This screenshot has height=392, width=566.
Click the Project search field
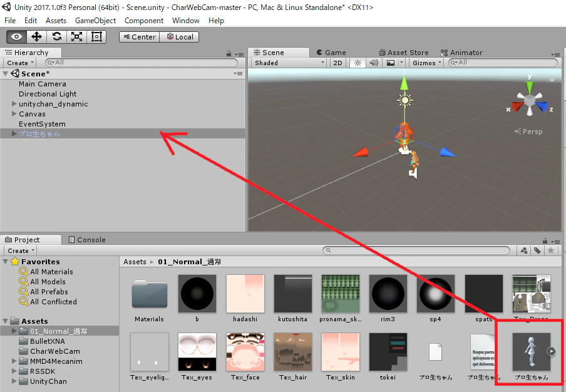[x=416, y=250]
